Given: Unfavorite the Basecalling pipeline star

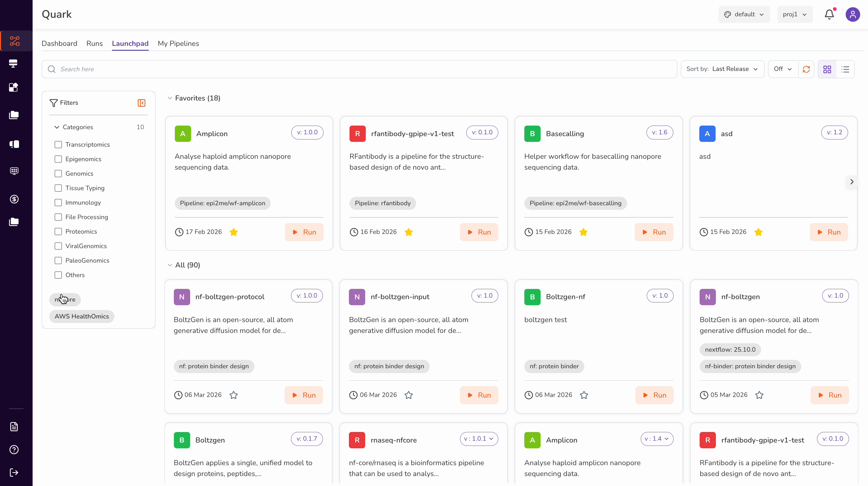Looking at the screenshot, I should tap(584, 232).
